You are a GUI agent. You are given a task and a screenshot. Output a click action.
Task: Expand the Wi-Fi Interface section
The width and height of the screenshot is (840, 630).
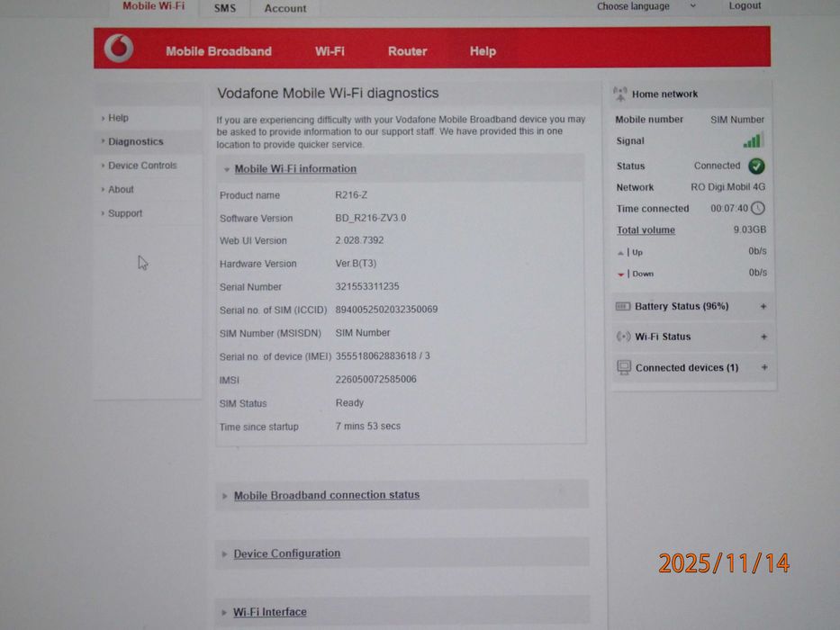click(269, 612)
